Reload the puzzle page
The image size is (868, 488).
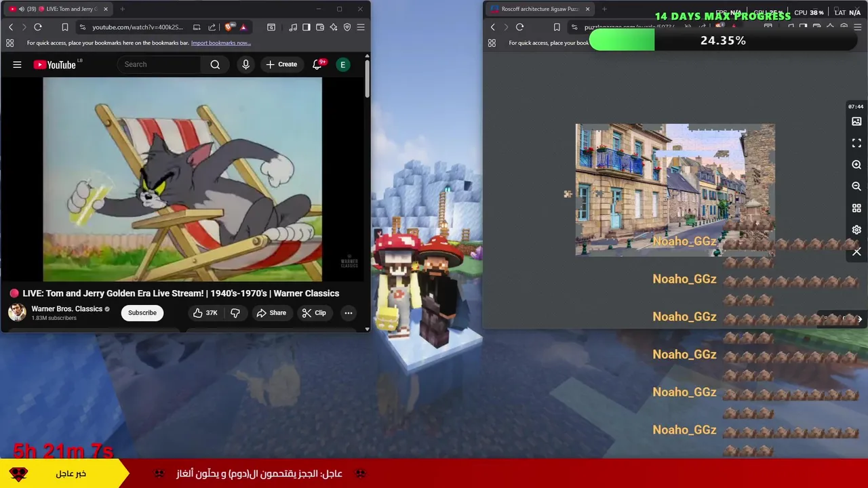coord(519,27)
